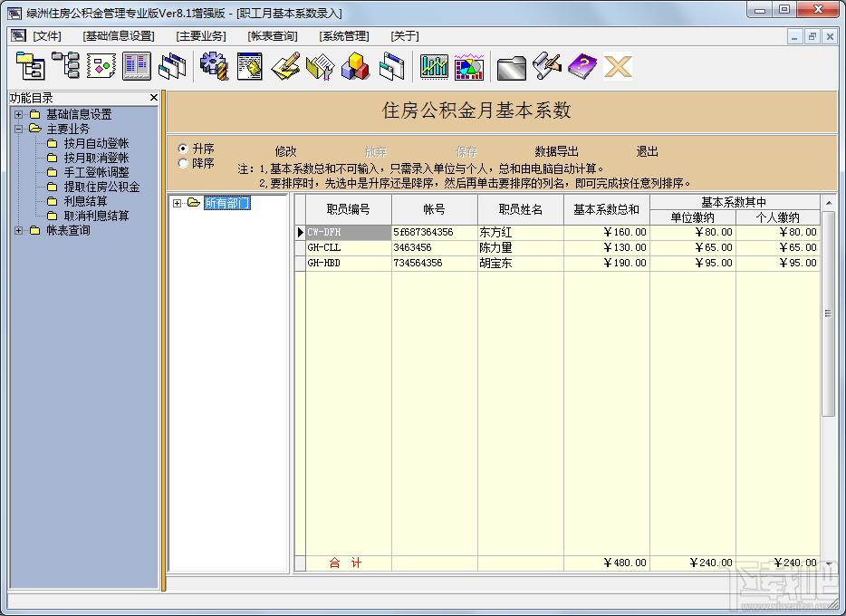Click the pie chart report icon
The height and width of the screenshot is (616, 846).
click(x=469, y=66)
